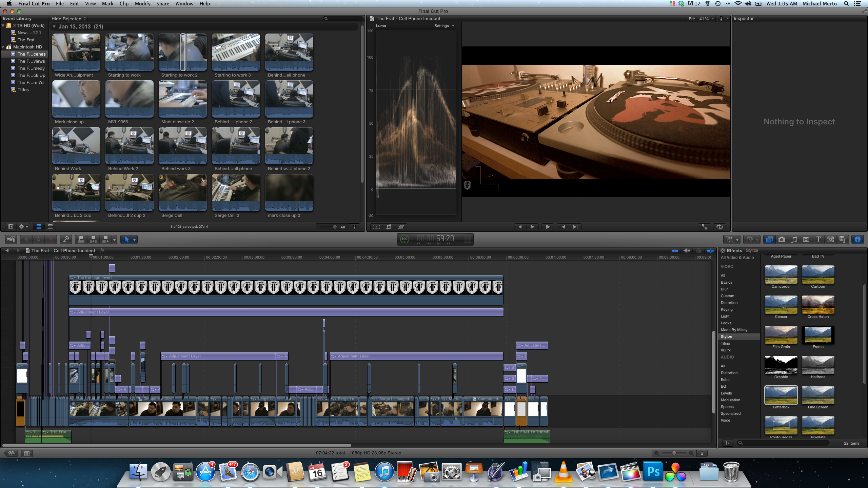Open the Music and Sound browser
The width and height of the screenshot is (868, 488).
pyautogui.click(x=794, y=240)
